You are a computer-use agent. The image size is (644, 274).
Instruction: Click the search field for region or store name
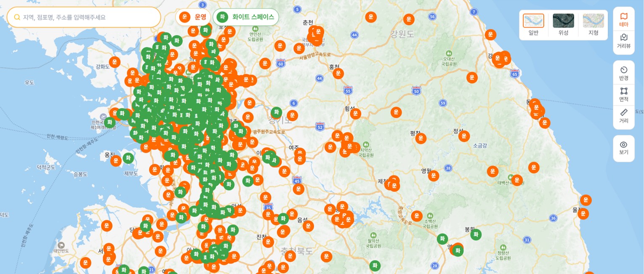click(x=88, y=17)
